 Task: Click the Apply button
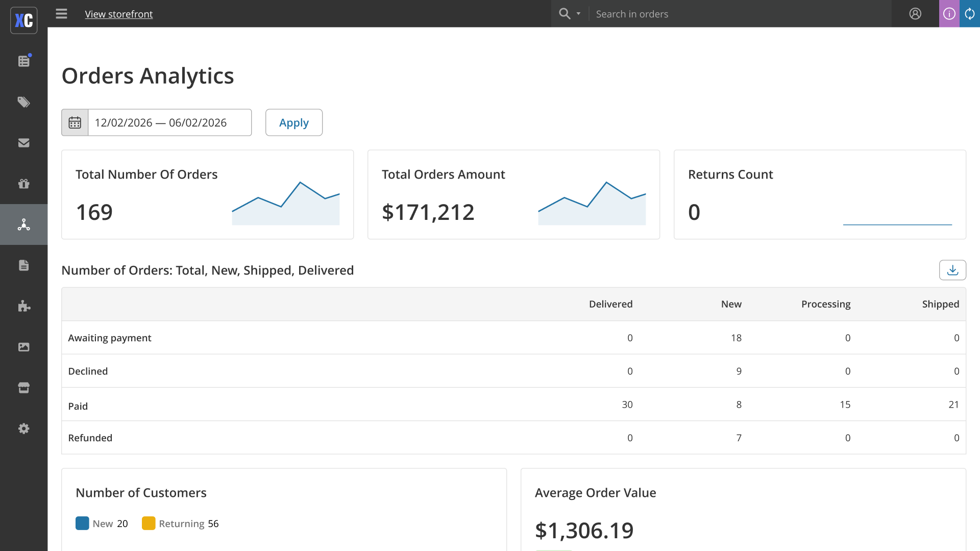[294, 122]
